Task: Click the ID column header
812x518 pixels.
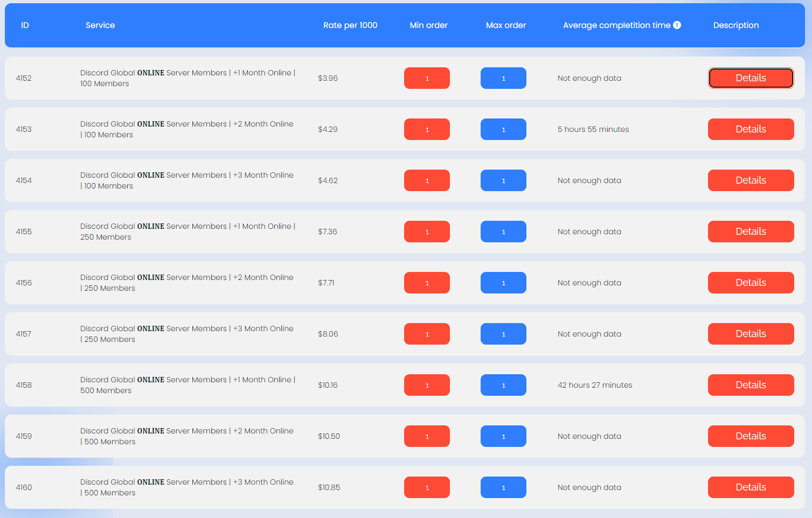Action: click(25, 25)
